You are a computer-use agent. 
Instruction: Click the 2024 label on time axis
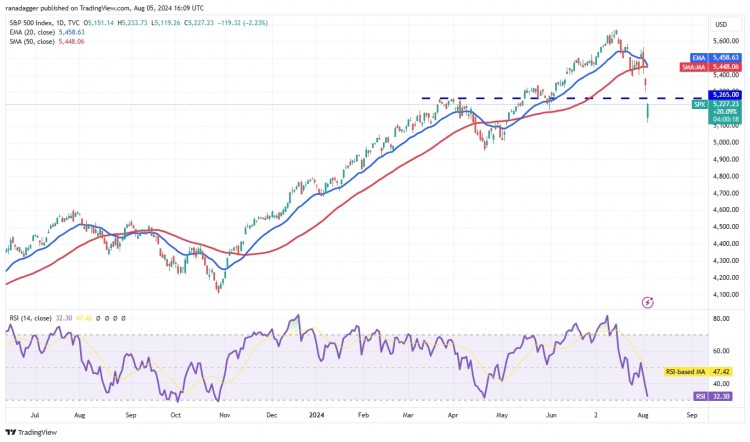tap(316, 415)
